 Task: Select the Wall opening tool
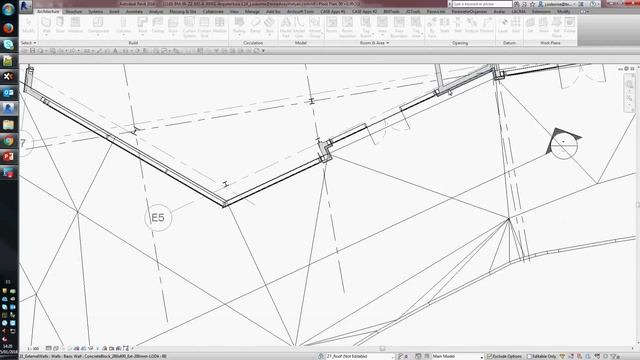coord(458,24)
